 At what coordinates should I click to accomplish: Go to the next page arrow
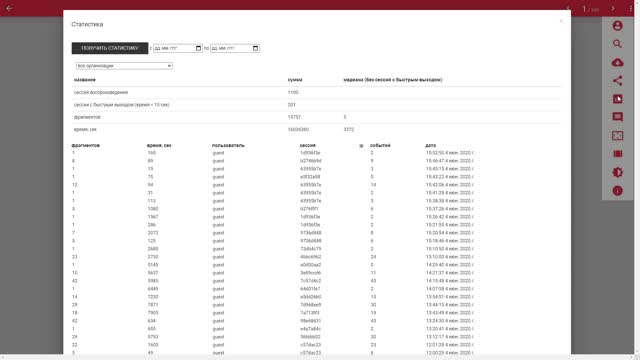pyautogui.click(x=613, y=9)
